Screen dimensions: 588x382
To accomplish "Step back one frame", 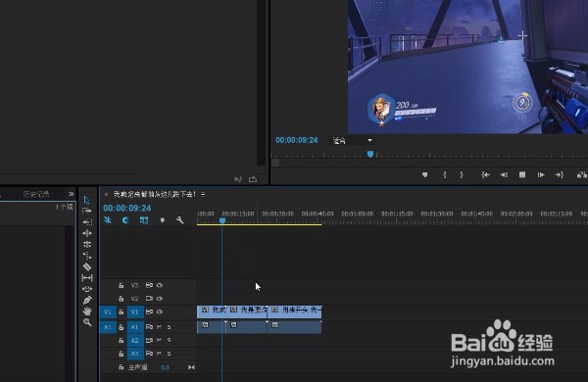I will [504, 174].
